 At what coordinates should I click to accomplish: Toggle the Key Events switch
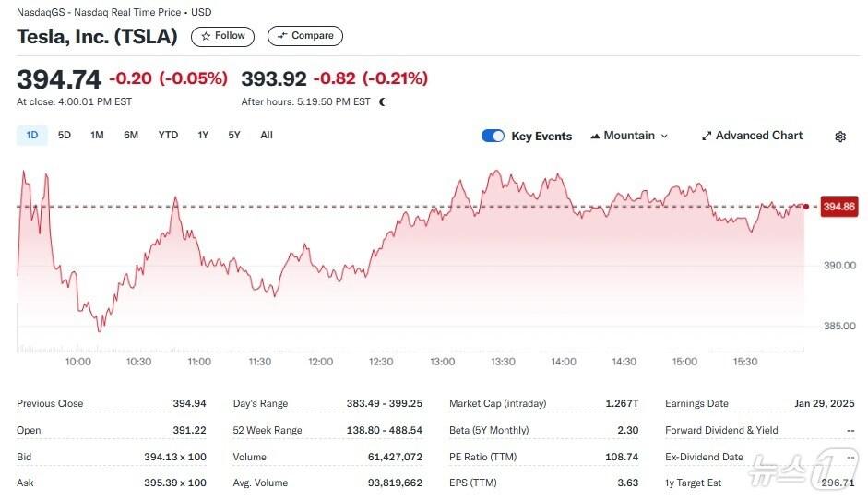tap(493, 136)
